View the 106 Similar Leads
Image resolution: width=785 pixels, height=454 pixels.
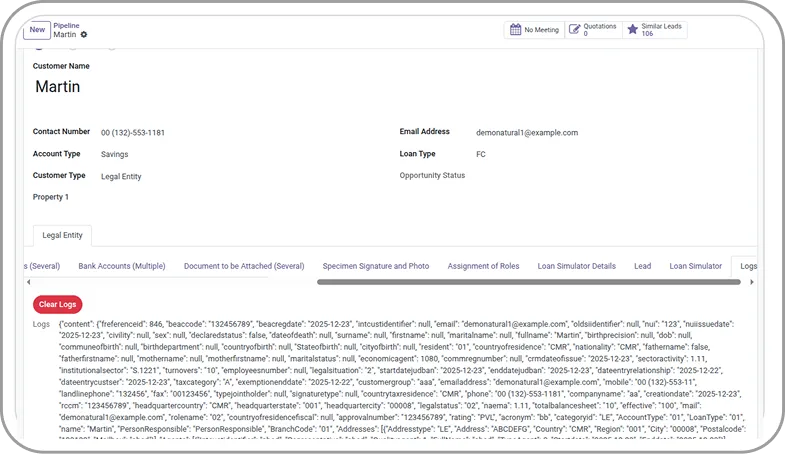click(x=655, y=30)
